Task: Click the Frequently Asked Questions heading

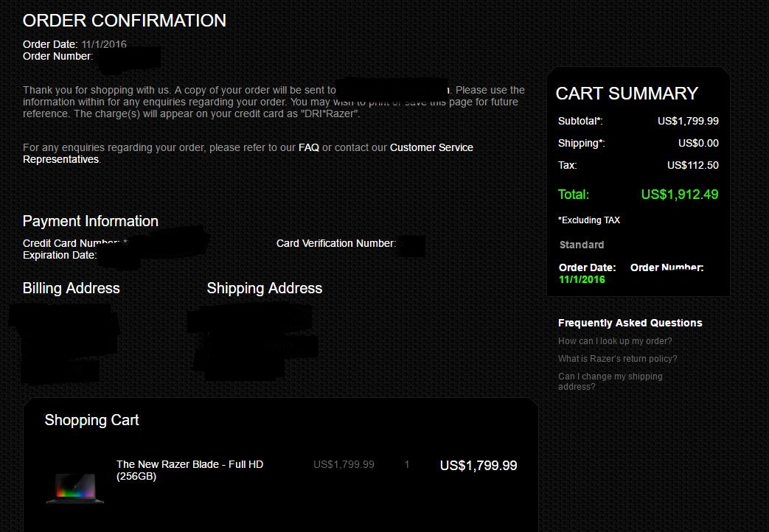Action: pos(630,323)
